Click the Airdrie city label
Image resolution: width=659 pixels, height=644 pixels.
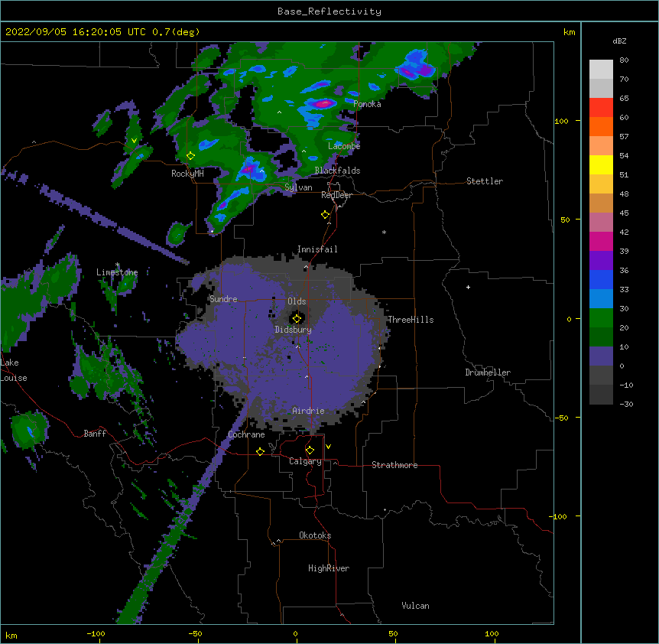[308, 411]
